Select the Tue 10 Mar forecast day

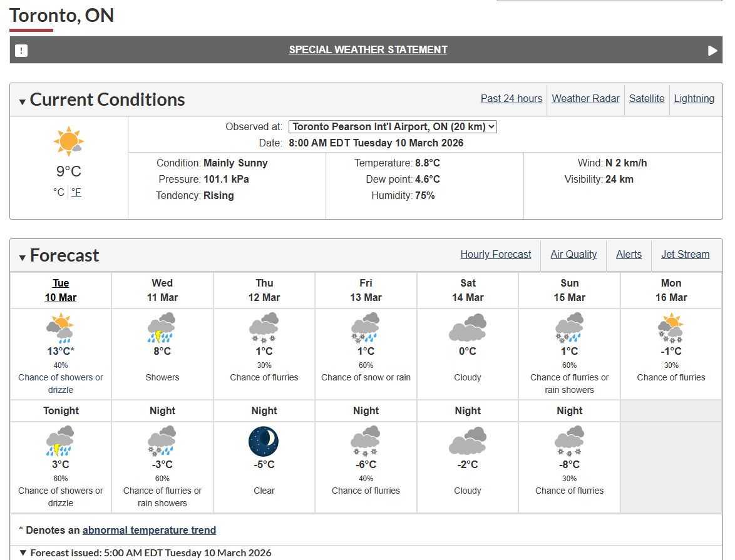tap(61, 290)
